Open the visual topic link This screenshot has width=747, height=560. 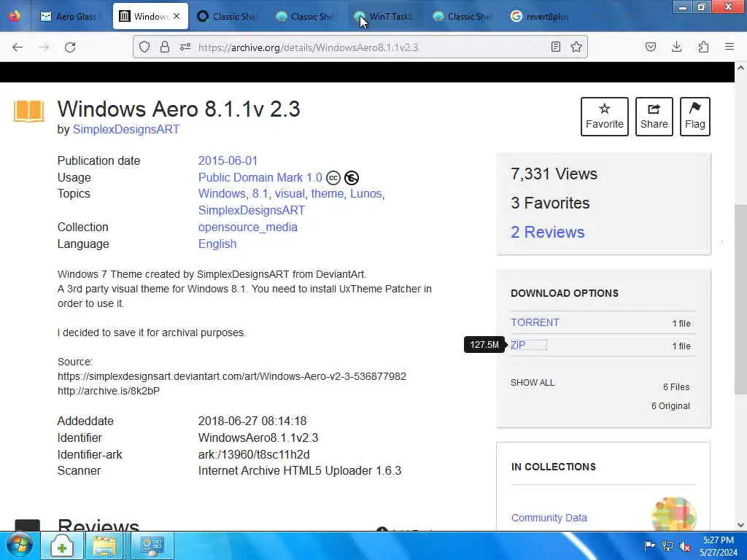pyautogui.click(x=289, y=193)
